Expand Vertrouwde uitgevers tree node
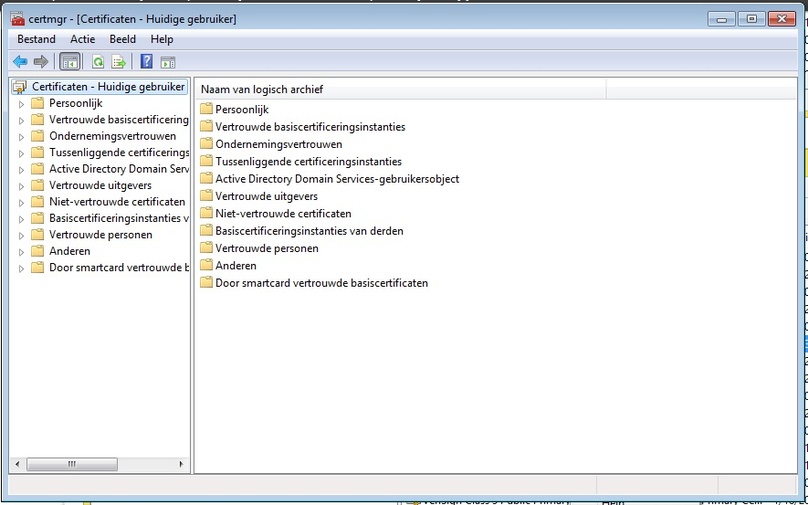This screenshot has width=808, height=505. pos(21,186)
